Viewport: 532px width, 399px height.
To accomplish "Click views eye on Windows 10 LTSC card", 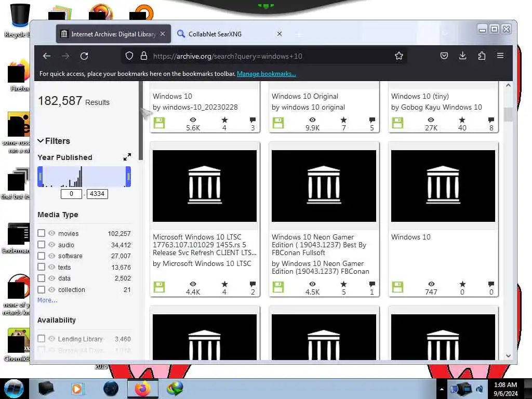I will click(x=193, y=284).
